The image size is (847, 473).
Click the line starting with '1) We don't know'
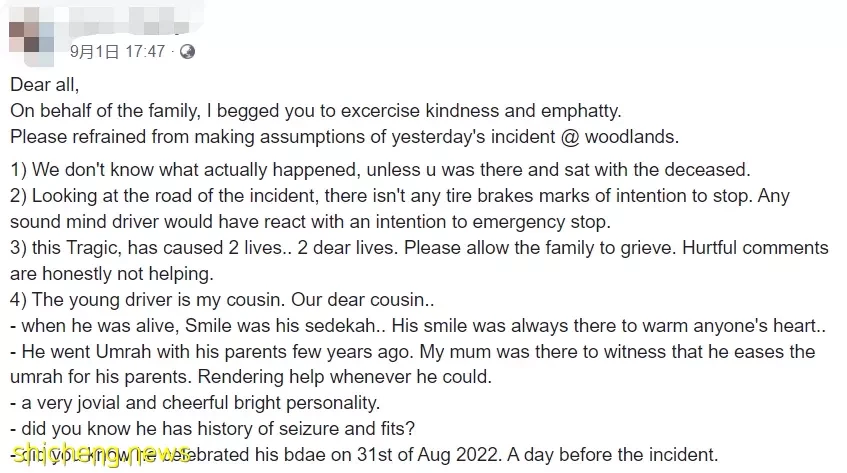(380, 170)
